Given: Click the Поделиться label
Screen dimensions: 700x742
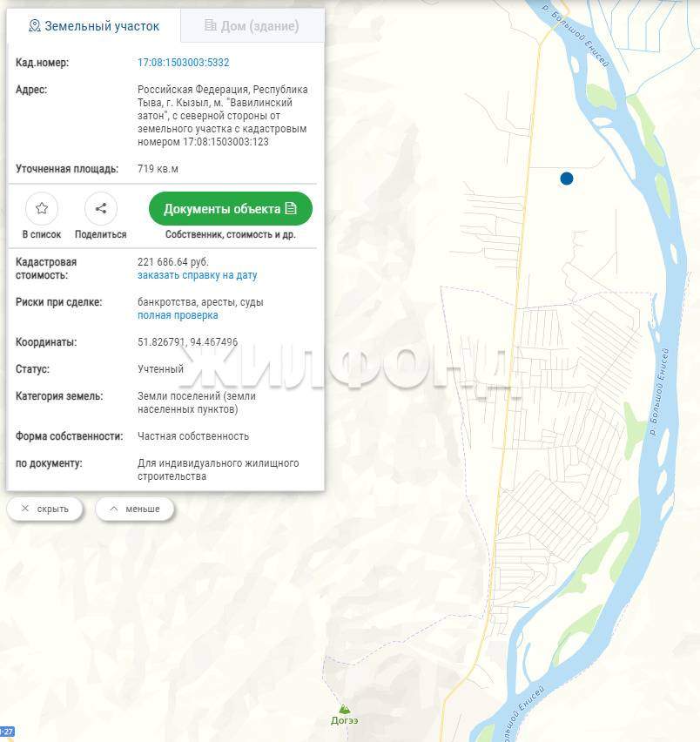Looking at the screenshot, I should point(101,235).
